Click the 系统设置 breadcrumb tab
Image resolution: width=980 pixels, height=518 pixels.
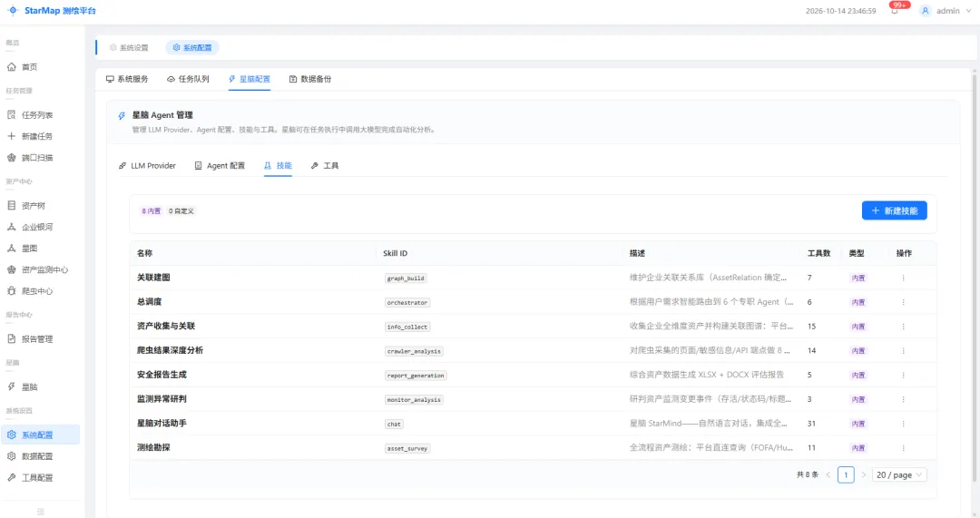point(129,47)
